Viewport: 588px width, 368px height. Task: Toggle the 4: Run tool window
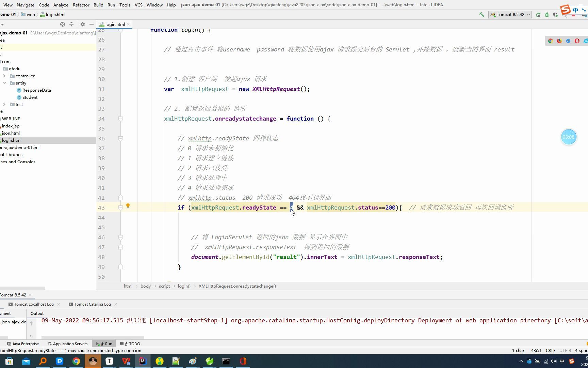click(104, 344)
